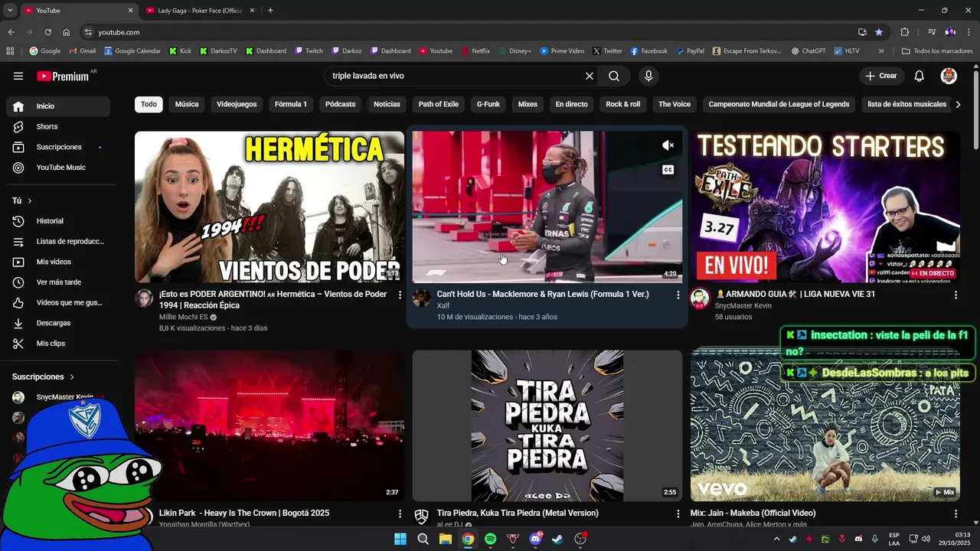This screenshot has width=980, height=551.
Task: Select the Videojuegos filter chip
Action: 237,104
